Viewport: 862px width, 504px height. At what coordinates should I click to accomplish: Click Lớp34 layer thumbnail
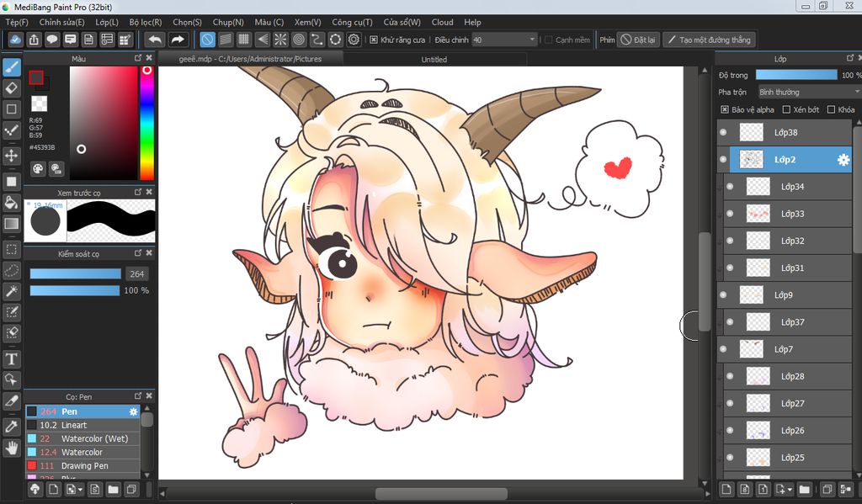[758, 187]
